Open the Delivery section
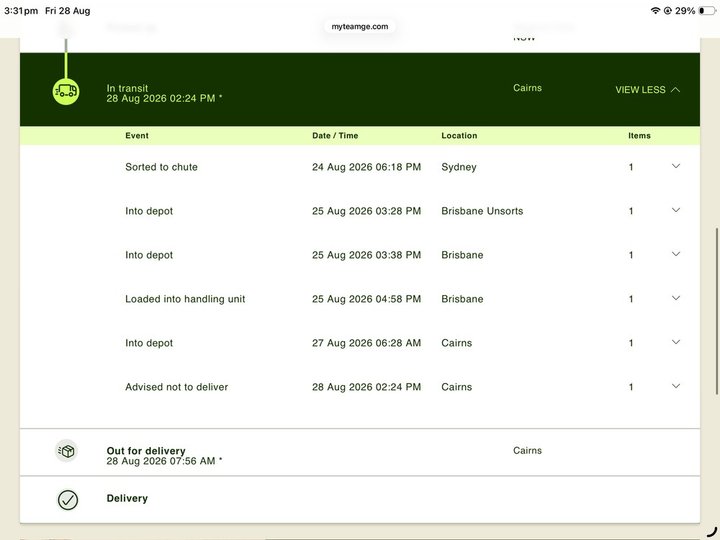The image size is (720, 540). point(360,500)
